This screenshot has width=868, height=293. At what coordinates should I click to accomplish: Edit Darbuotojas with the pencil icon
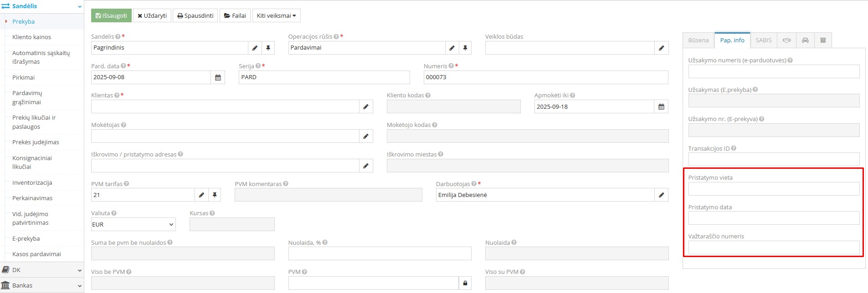(x=661, y=195)
